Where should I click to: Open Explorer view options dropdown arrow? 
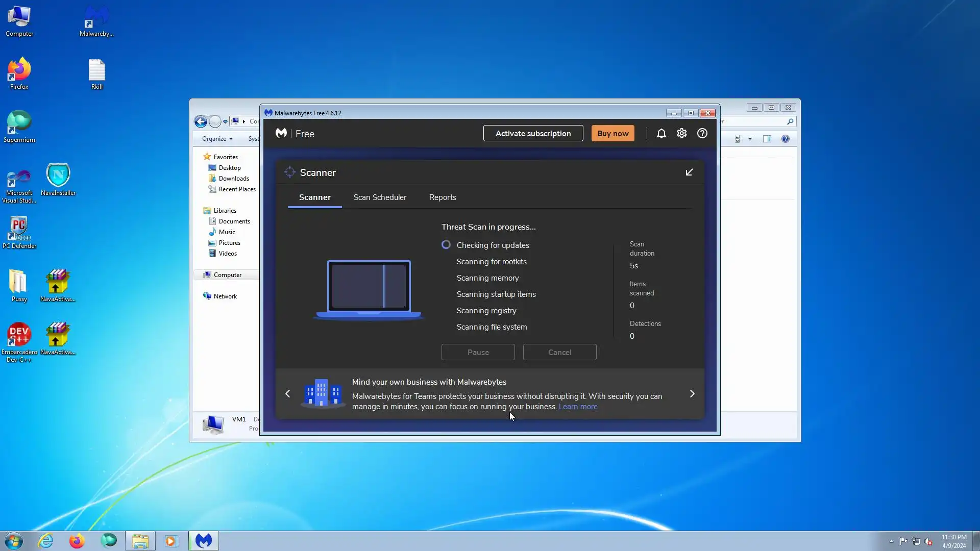point(750,139)
